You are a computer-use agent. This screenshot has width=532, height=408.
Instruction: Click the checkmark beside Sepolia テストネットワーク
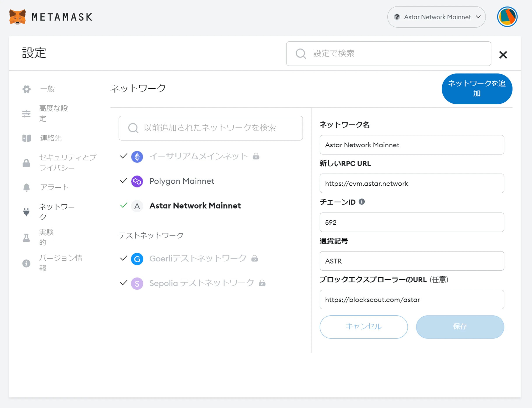[x=124, y=283]
